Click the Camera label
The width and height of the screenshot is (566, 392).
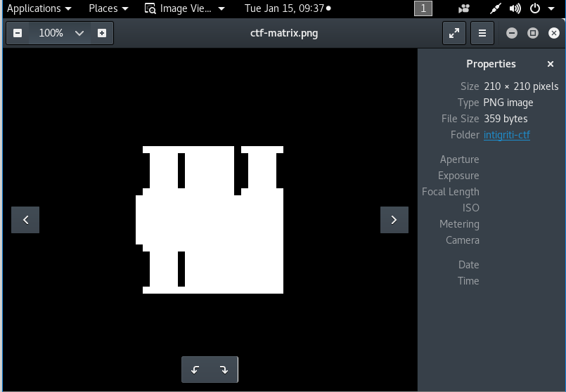(x=463, y=240)
